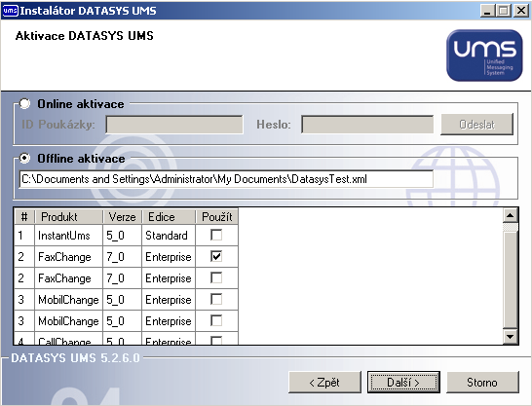The image size is (532, 406).
Task: Click the ID Poukázky input field
Action: 174,125
